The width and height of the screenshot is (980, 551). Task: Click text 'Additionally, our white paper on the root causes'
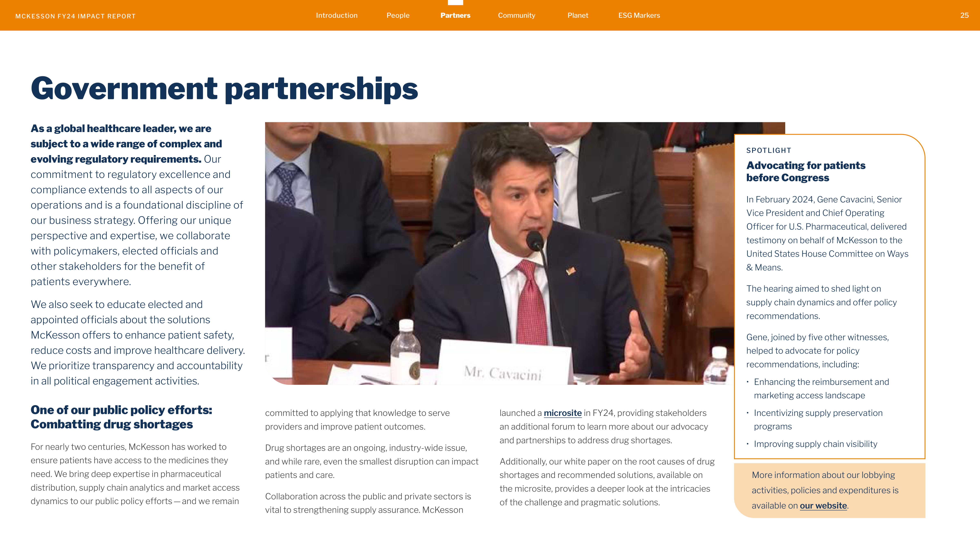pyautogui.click(x=607, y=482)
